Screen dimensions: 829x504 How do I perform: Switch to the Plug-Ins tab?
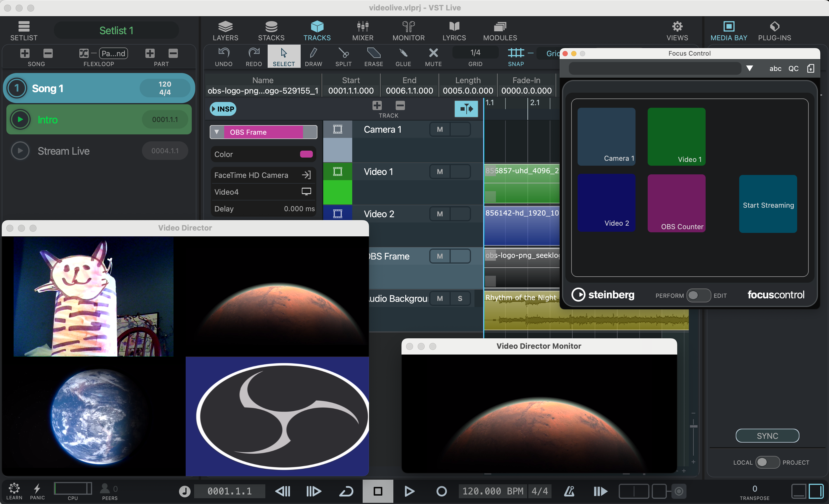[775, 31]
